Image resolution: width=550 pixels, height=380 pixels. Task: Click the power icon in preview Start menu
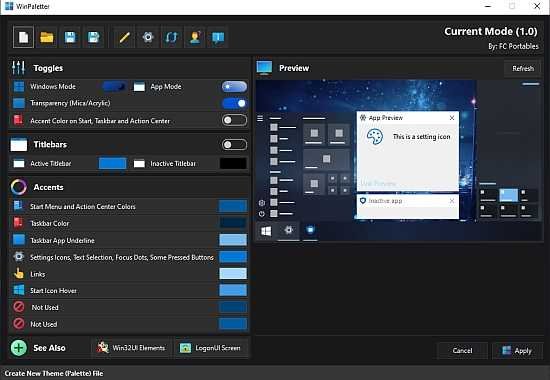(x=262, y=214)
